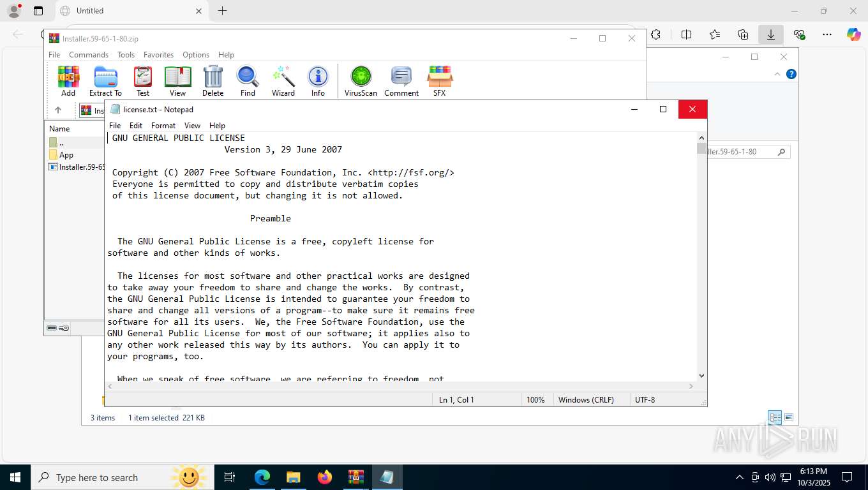Select the parent folder '..' entry

[x=56, y=143]
